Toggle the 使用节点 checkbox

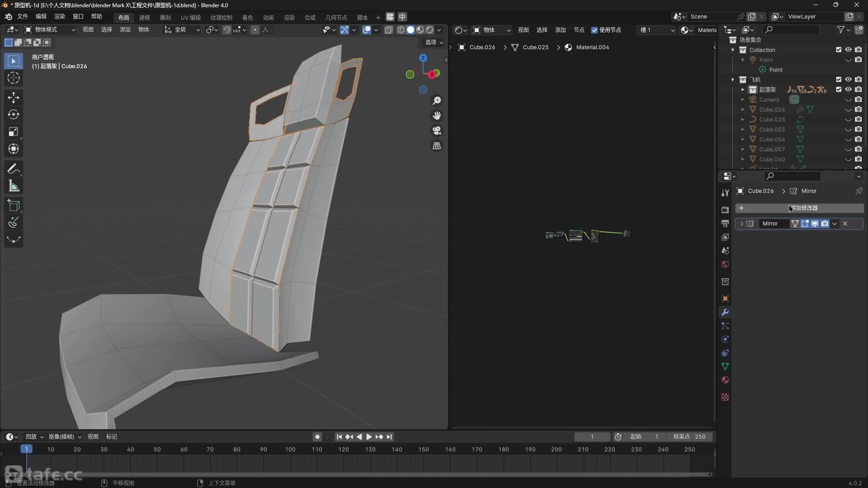coord(594,30)
